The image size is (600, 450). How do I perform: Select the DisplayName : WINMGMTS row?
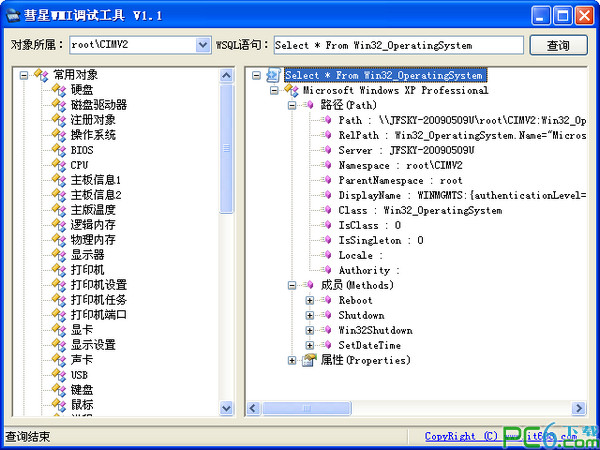[462, 196]
